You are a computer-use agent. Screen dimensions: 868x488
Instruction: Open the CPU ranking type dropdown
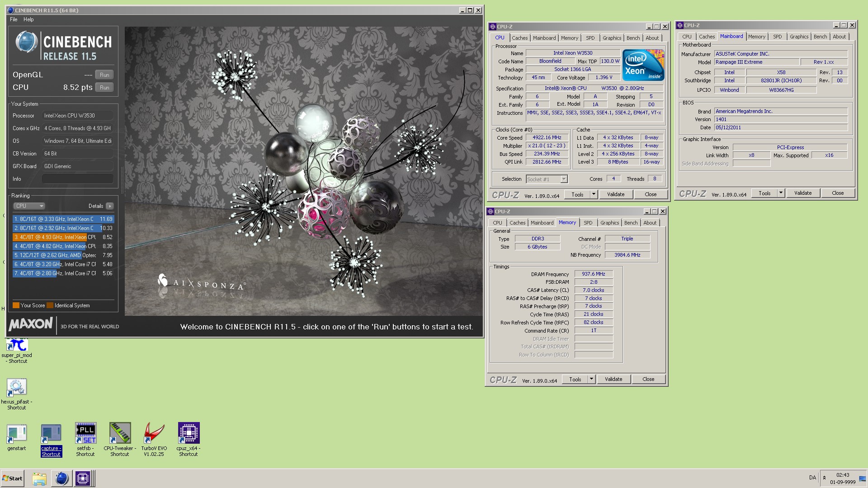(x=29, y=206)
